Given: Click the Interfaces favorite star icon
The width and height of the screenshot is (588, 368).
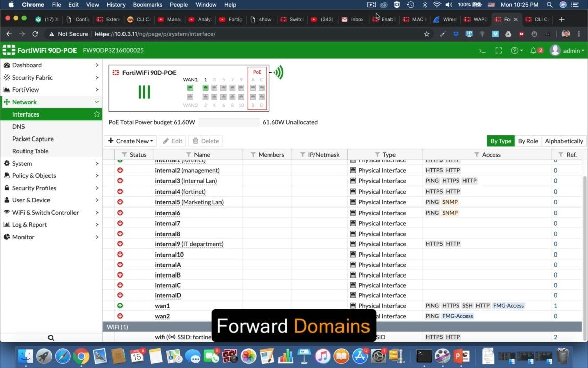Looking at the screenshot, I should pos(96,114).
